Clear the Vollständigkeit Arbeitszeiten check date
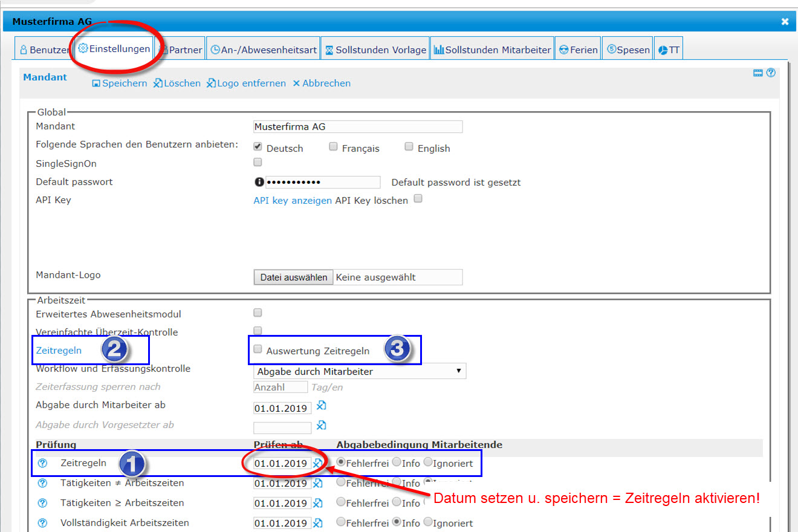 [x=318, y=523]
